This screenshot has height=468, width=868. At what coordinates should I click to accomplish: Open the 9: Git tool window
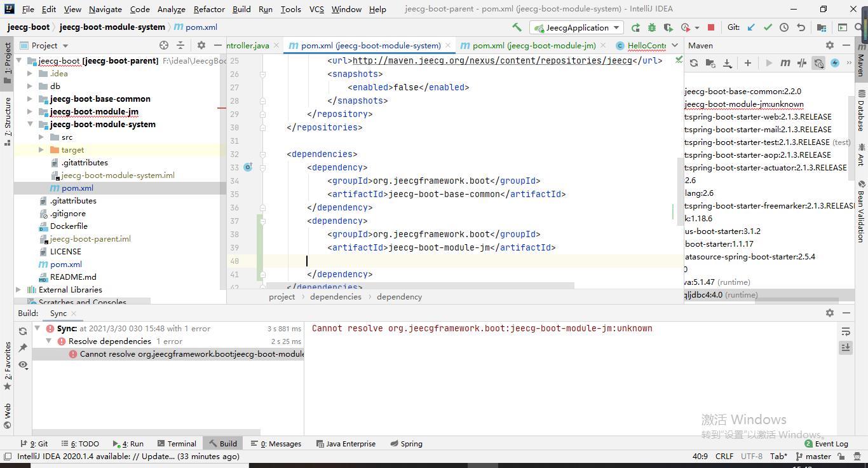point(34,443)
